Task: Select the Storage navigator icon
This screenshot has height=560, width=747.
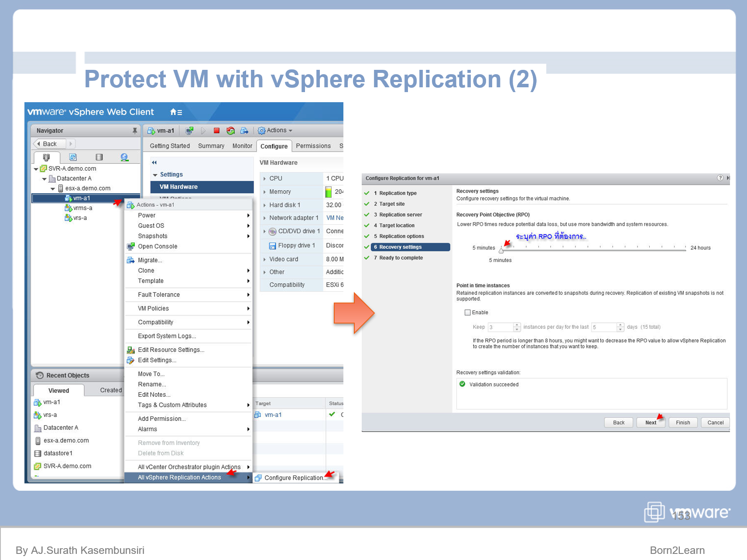Action: coord(99,157)
